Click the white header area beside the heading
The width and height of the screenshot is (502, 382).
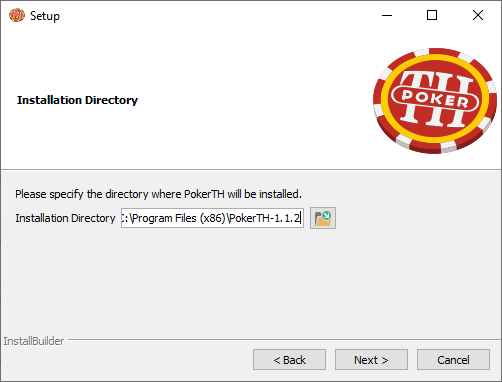pyautogui.click(x=250, y=100)
